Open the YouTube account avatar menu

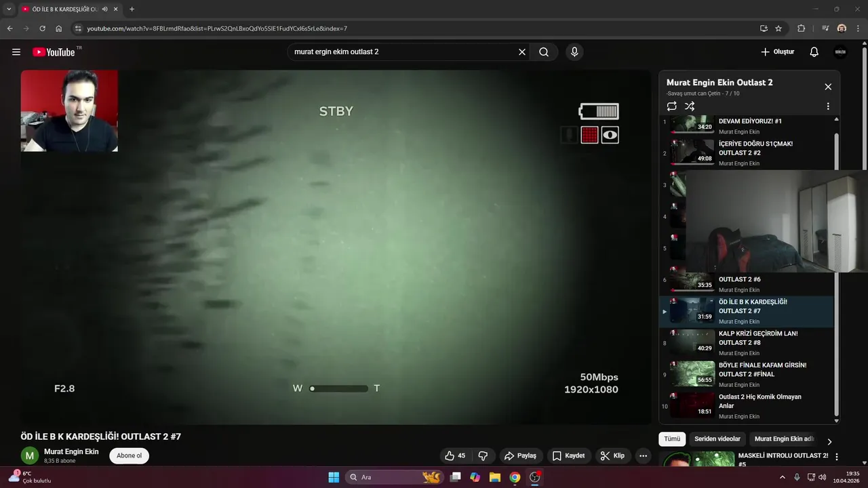(840, 52)
